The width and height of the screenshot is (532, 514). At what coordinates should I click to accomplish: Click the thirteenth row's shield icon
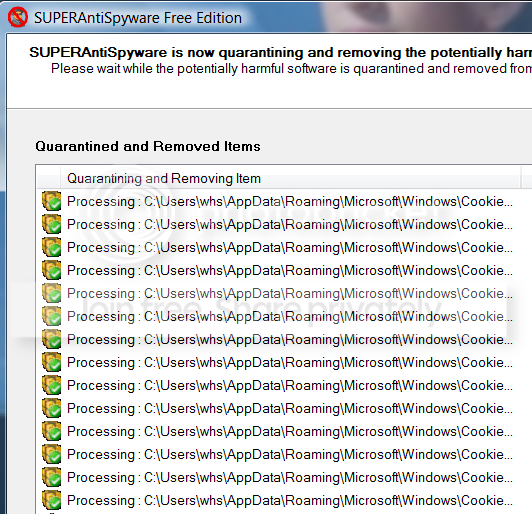52,477
